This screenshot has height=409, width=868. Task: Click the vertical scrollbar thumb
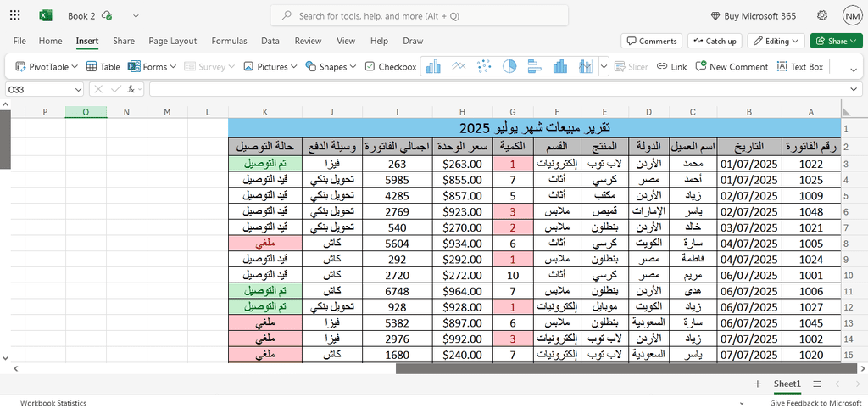coord(5,139)
